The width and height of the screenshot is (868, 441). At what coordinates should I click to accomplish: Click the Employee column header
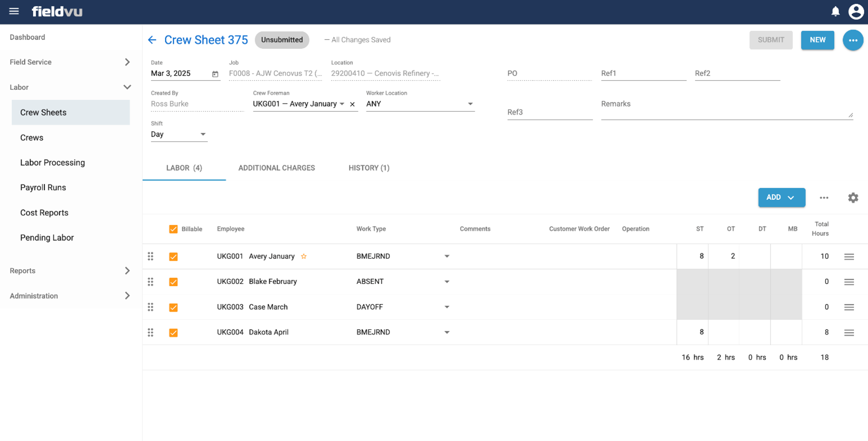click(x=231, y=229)
